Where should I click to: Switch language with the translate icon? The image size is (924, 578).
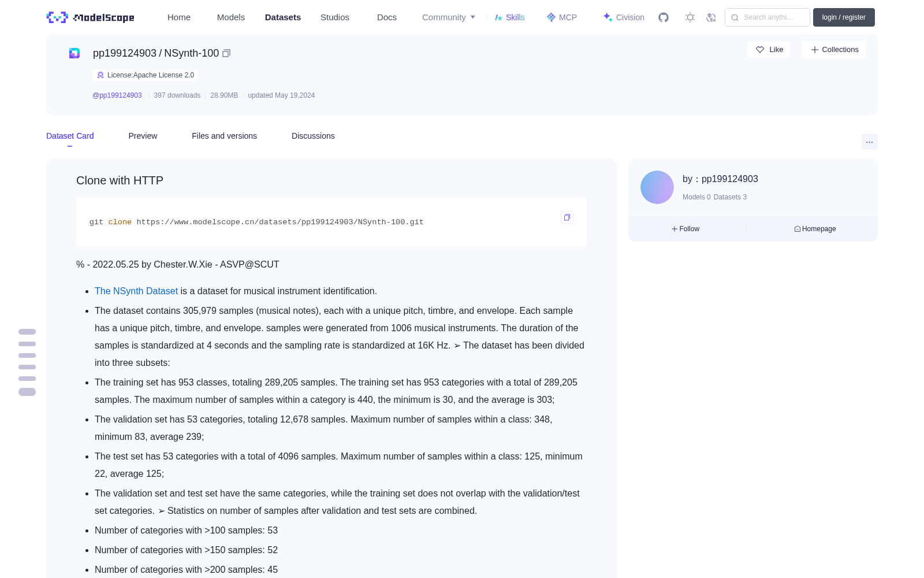pyautogui.click(x=711, y=17)
